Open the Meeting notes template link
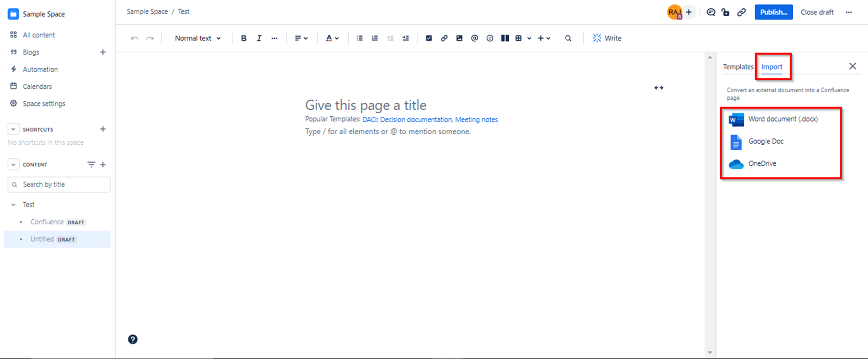The height and width of the screenshot is (359, 868). [x=476, y=120]
